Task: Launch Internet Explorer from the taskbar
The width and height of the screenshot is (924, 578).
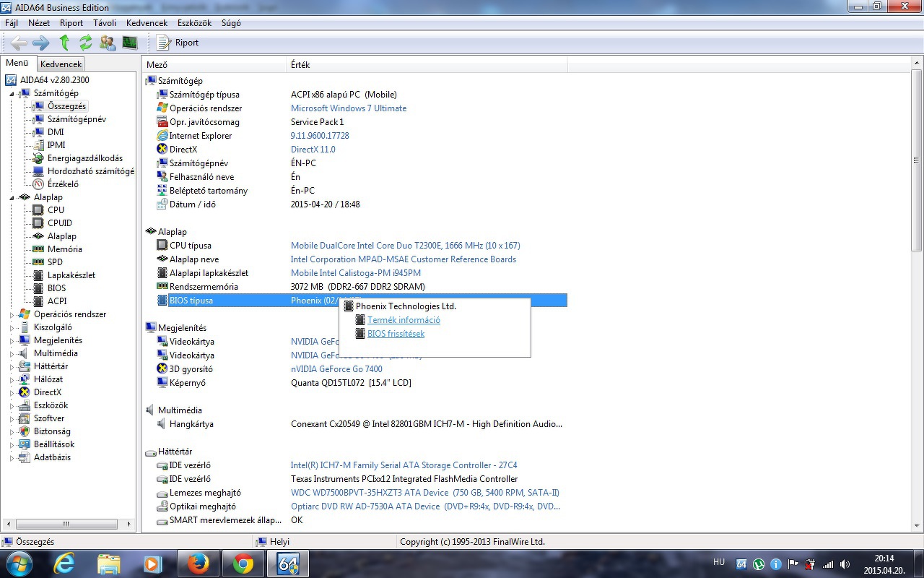Action: pyautogui.click(x=64, y=564)
